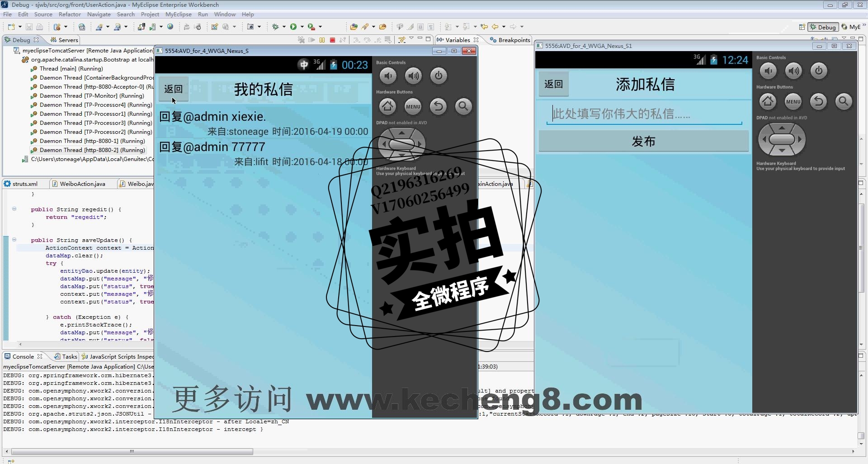Click the Open Perspective icon
Image resolution: width=868 pixels, height=464 pixels.
[x=802, y=27]
